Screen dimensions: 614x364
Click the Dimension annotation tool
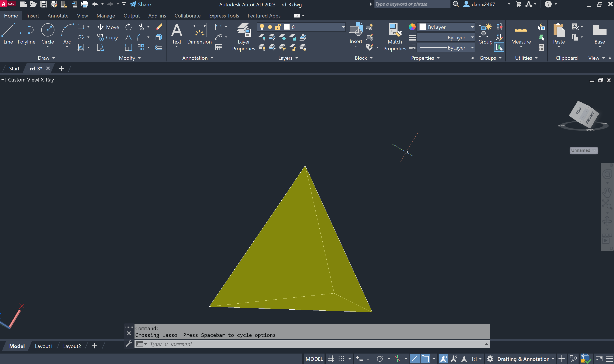[x=199, y=33]
